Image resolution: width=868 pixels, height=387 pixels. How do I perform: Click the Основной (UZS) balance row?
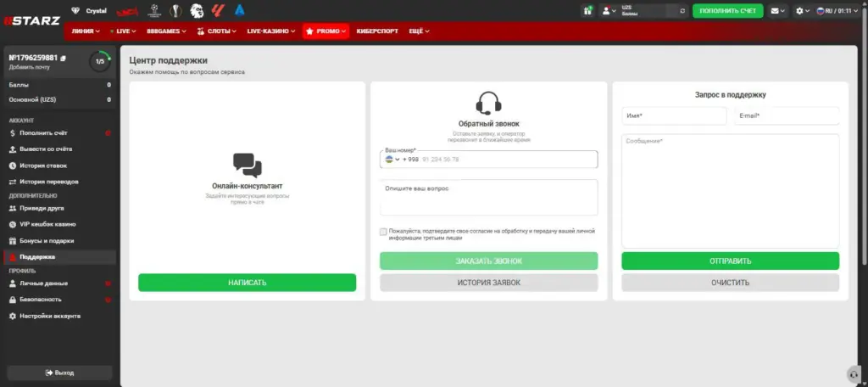click(59, 100)
